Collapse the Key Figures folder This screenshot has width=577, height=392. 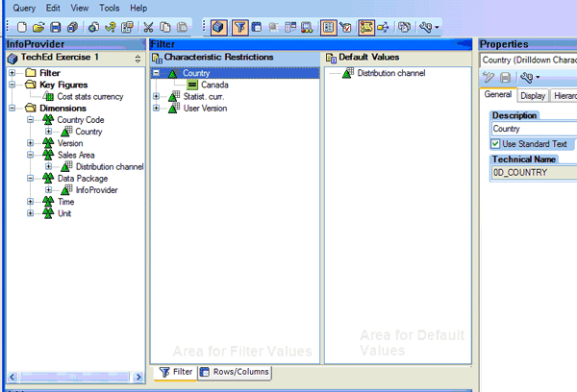click(x=13, y=85)
